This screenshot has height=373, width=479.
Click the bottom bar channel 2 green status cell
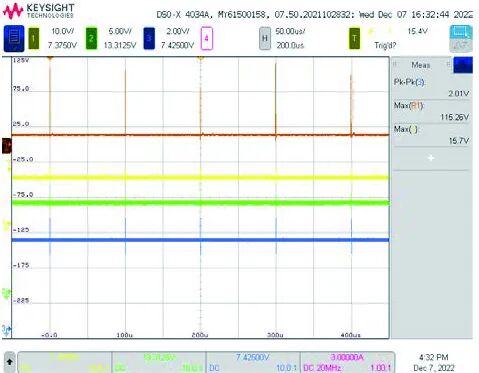pyautogui.click(x=159, y=362)
